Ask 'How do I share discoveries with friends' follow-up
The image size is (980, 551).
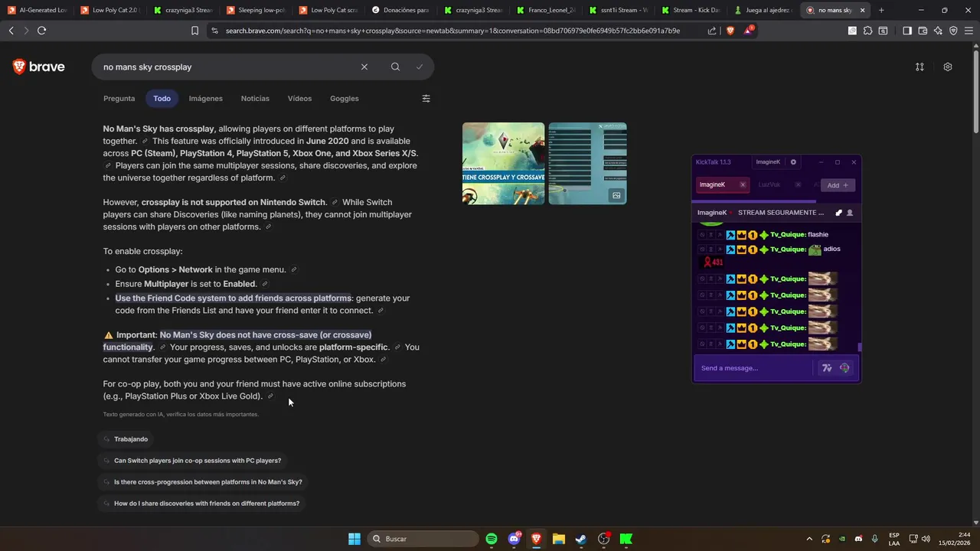click(201, 504)
